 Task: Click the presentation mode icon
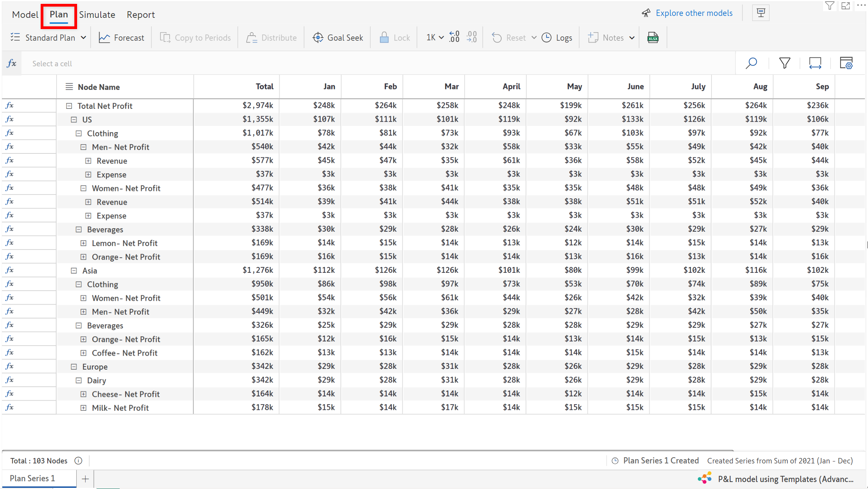coord(761,13)
